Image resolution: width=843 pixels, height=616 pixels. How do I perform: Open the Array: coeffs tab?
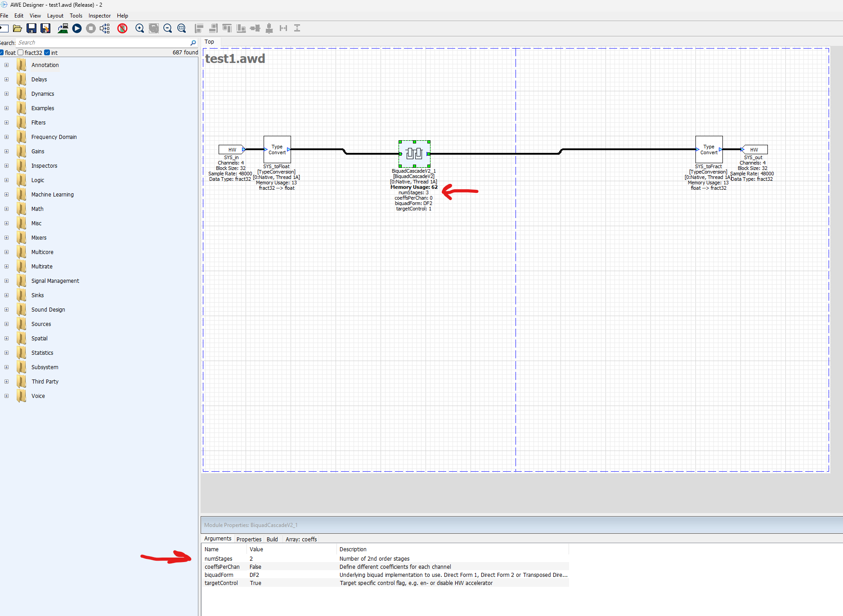point(301,539)
